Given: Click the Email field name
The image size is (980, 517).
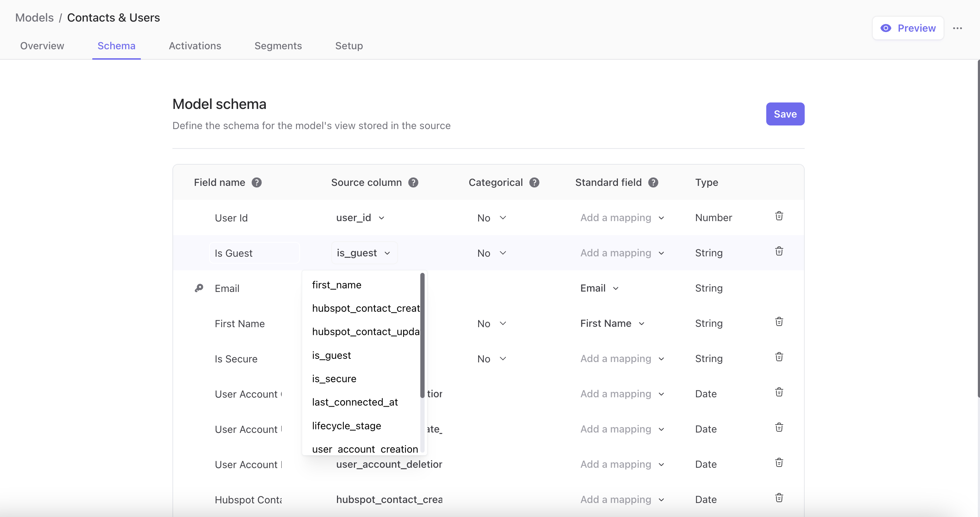Looking at the screenshot, I should (x=227, y=288).
